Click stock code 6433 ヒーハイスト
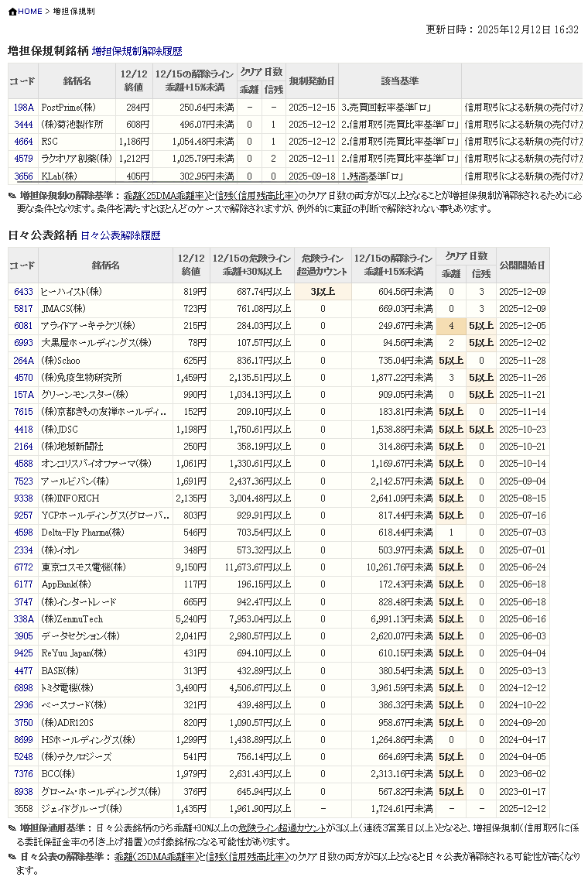The width and height of the screenshot is (588, 877). point(23,292)
